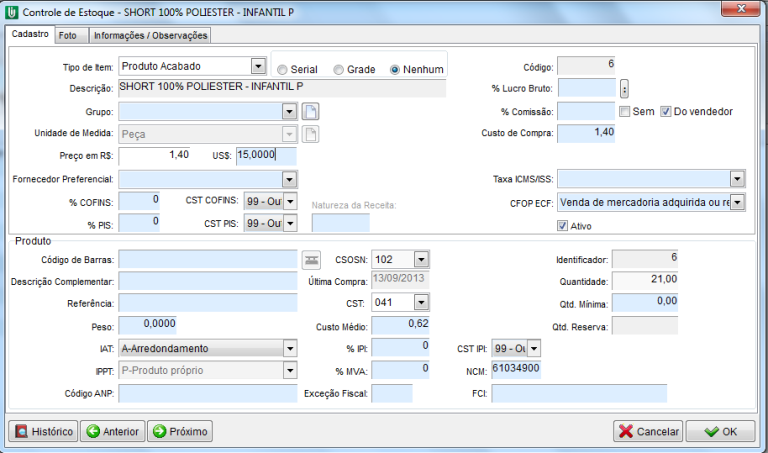Select the Serial radio option
The width and height of the screenshot is (768, 453).
point(283,69)
